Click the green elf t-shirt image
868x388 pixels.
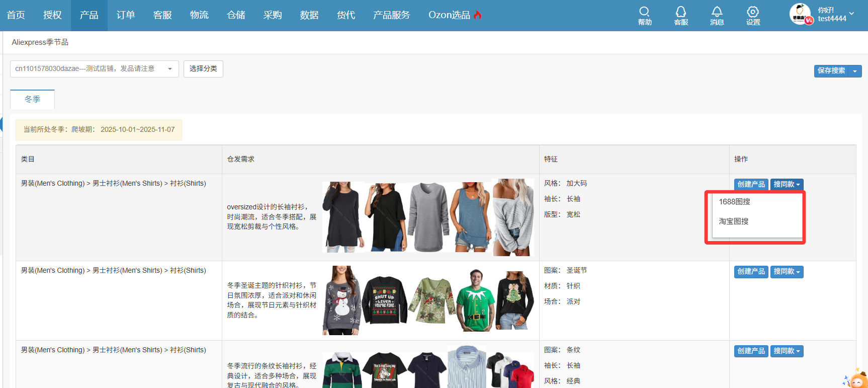tap(475, 300)
